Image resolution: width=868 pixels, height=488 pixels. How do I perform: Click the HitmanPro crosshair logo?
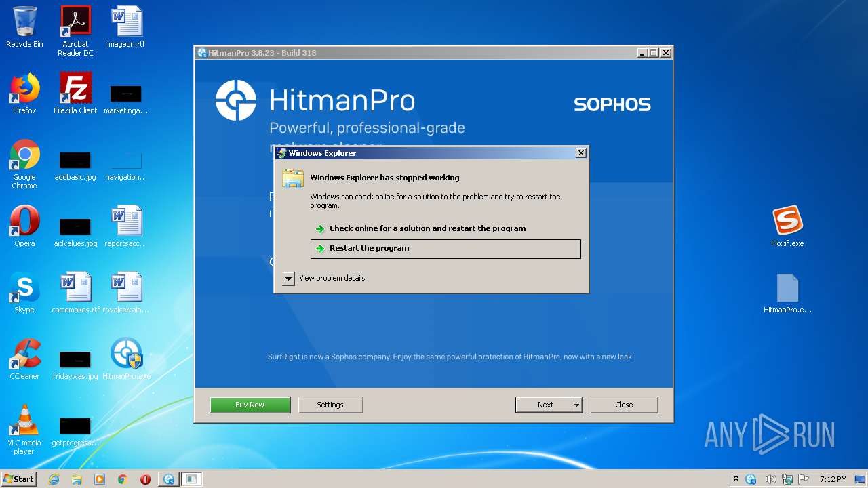click(x=235, y=100)
